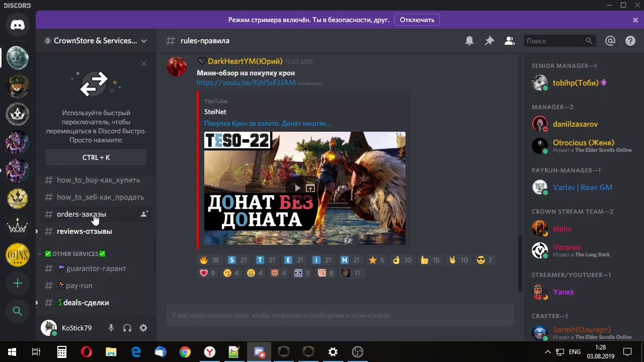This screenshot has height=362, width=644.
Task: Open Calculator from taskbar
Action: coord(62,352)
